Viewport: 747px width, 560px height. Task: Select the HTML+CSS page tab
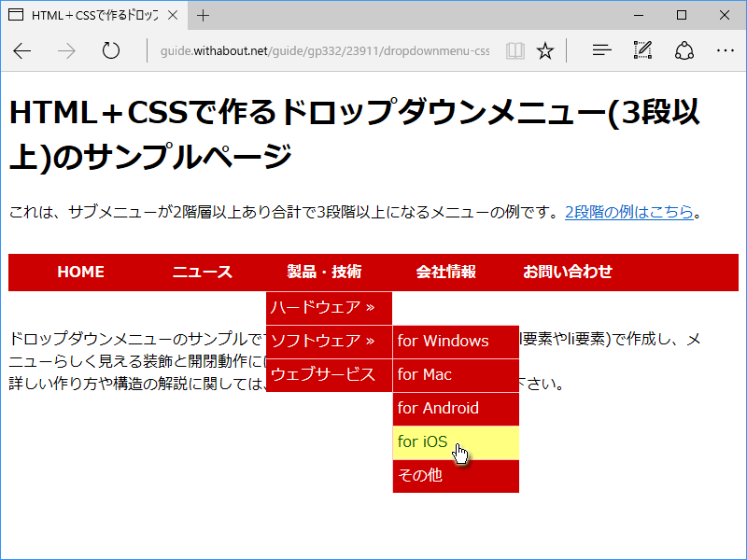pyautogui.click(x=94, y=15)
